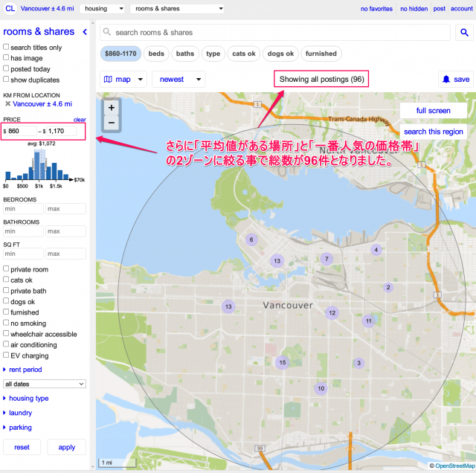Open the map cluster marker labeled 11
The image size is (476, 473).
(369, 321)
